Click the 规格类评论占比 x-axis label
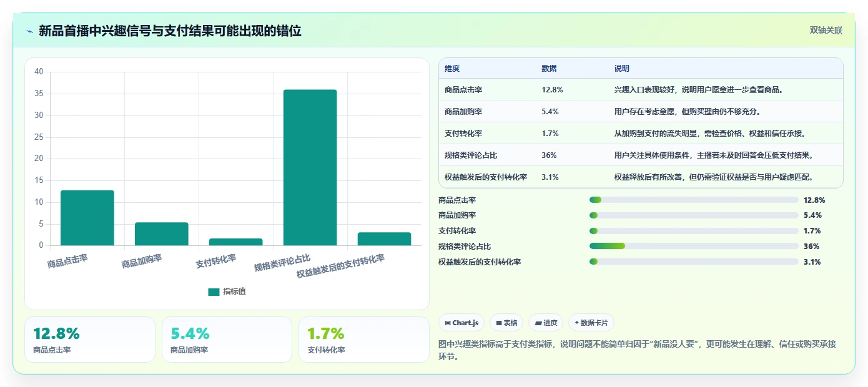The height and width of the screenshot is (387, 868). tap(282, 263)
